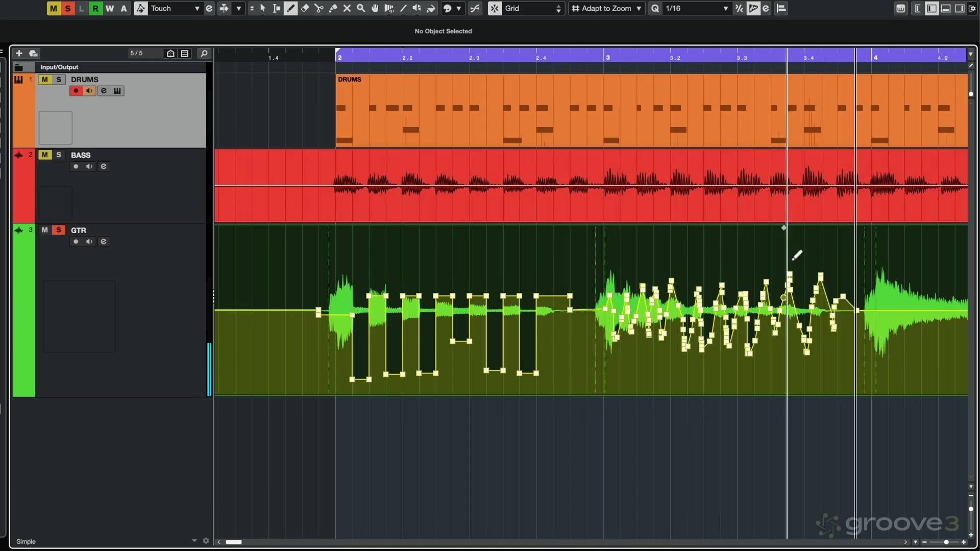This screenshot has width=980, height=551.
Task: Toggle global Write automation W button
Action: tap(109, 8)
